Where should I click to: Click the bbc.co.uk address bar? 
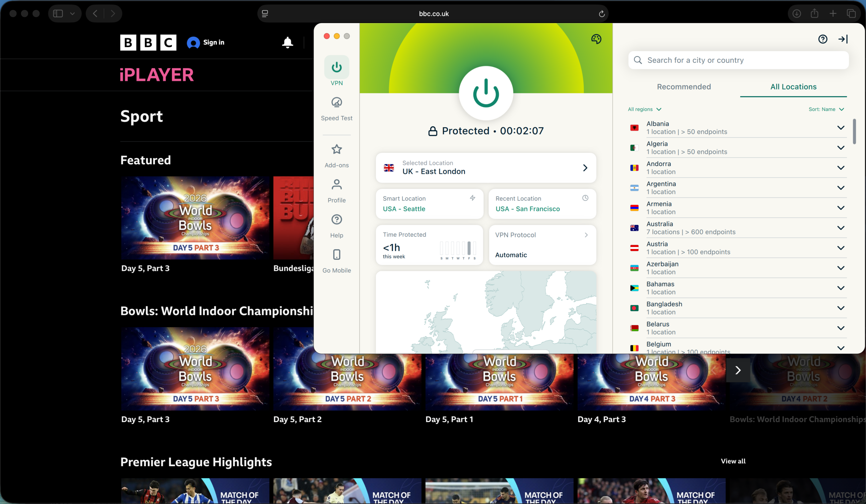click(x=433, y=14)
